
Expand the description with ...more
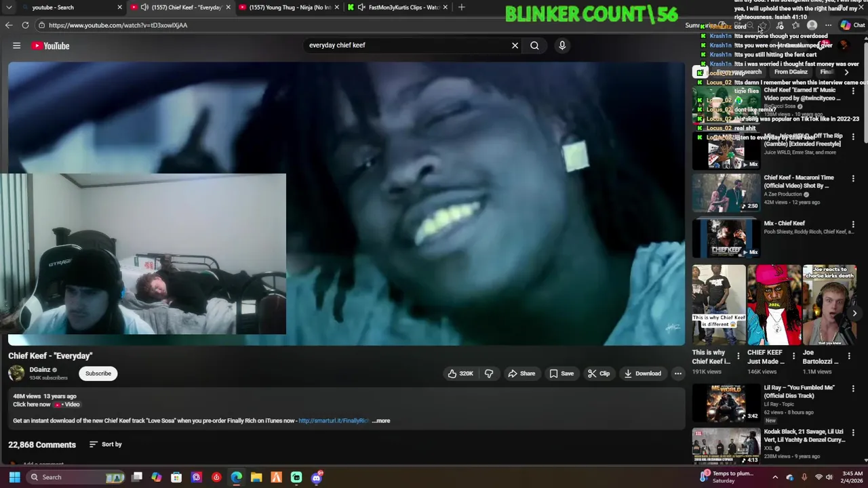tap(381, 421)
